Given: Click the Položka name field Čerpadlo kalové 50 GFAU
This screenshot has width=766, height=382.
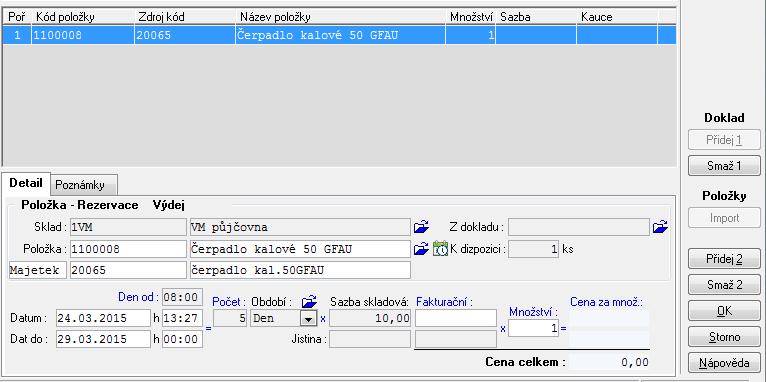Looking at the screenshot, I should 300,249.
